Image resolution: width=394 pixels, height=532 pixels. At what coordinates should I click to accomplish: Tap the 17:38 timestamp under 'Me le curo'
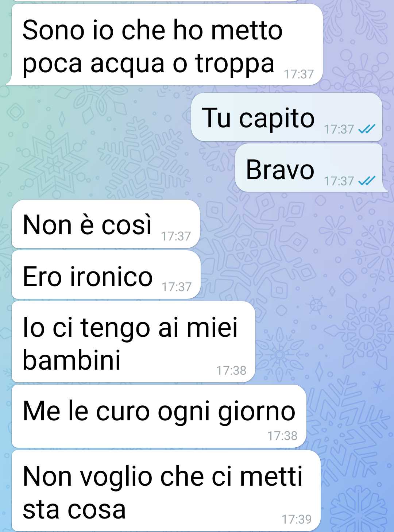pyautogui.click(x=282, y=436)
